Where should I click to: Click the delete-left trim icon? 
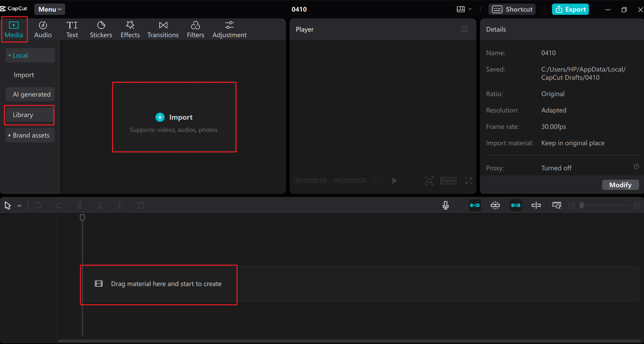click(x=100, y=205)
